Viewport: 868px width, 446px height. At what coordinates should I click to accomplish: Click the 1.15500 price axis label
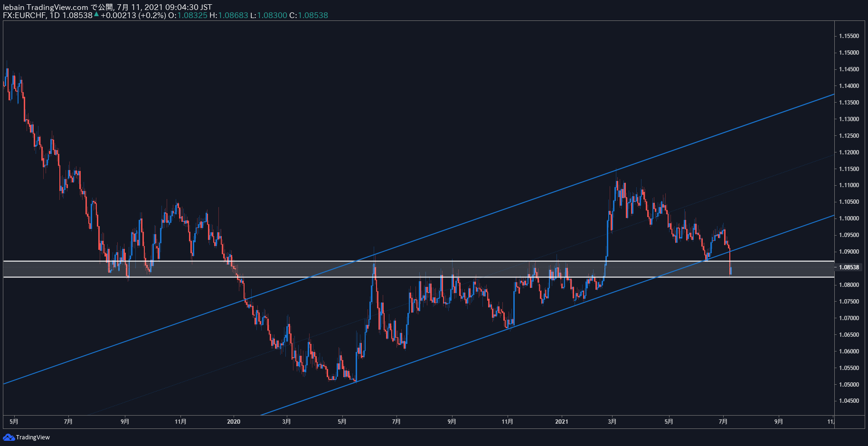849,36
